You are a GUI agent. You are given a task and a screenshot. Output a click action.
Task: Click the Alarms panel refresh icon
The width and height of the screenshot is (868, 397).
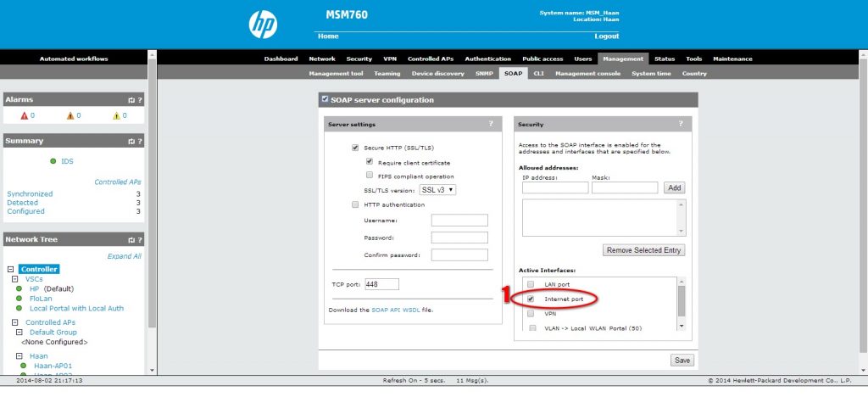click(x=131, y=100)
